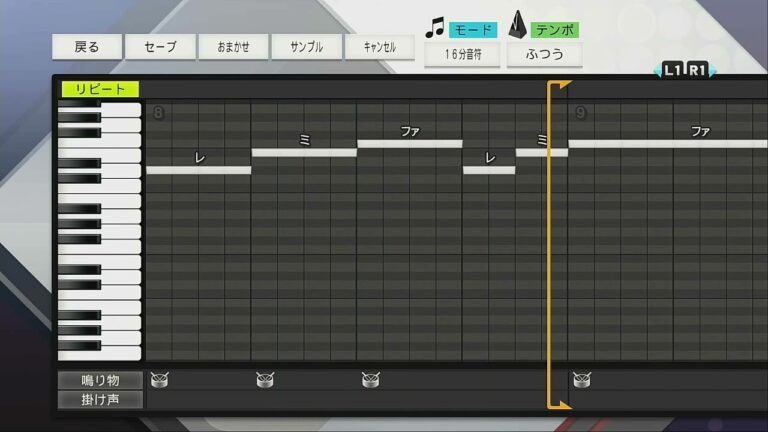Select the drum icon in measure 9

tap(581, 379)
